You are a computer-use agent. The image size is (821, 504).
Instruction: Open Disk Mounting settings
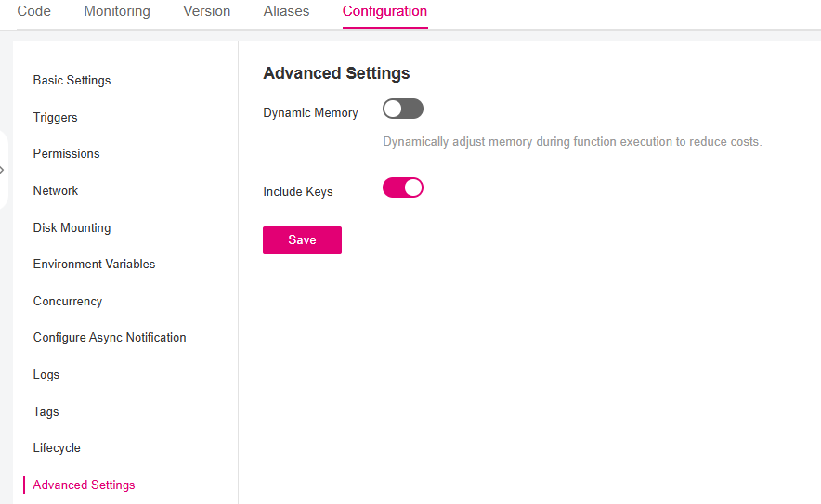(x=72, y=228)
